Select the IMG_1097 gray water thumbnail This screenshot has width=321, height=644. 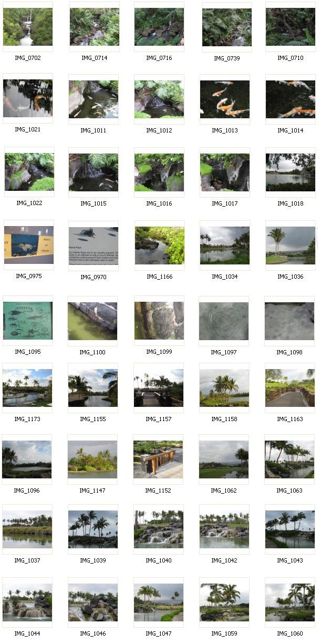click(x=224, y=321)
